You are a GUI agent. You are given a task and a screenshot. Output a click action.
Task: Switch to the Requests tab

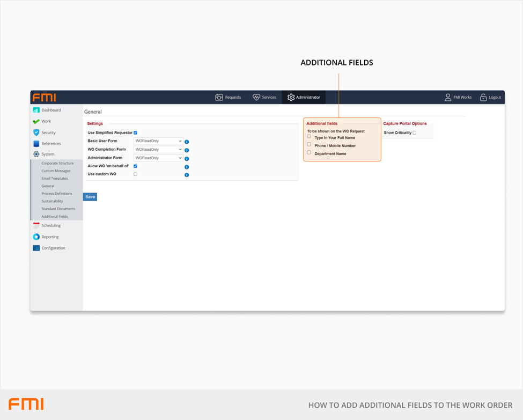tap(229, 97)
